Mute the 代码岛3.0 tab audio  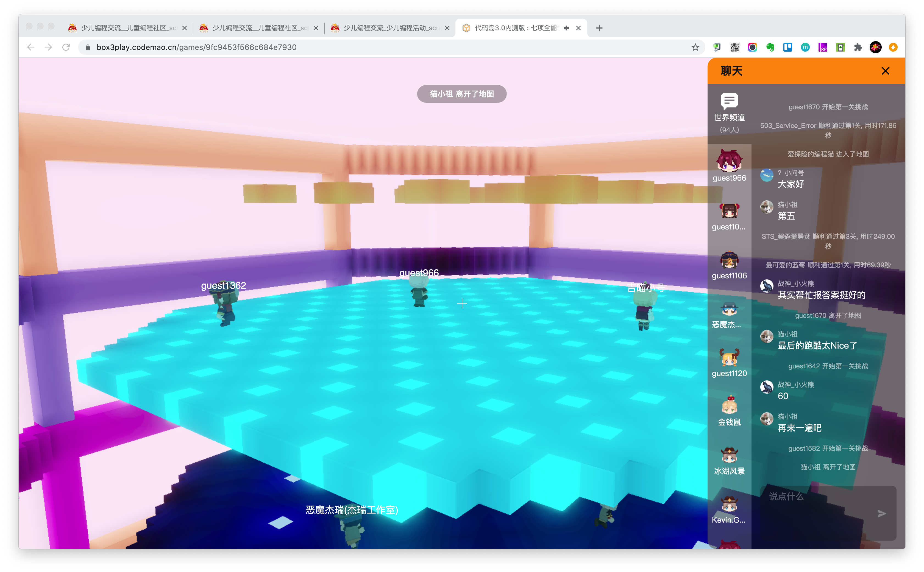coord(566,28)
